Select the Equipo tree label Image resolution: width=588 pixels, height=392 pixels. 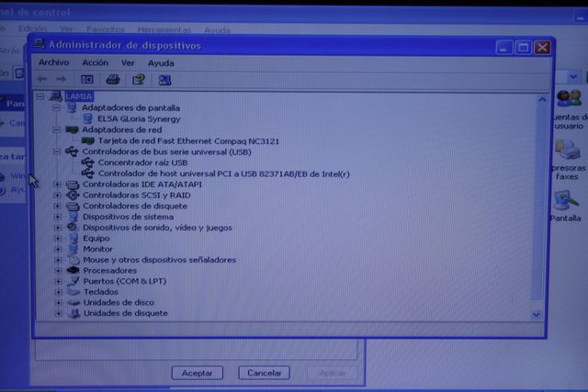96,239
